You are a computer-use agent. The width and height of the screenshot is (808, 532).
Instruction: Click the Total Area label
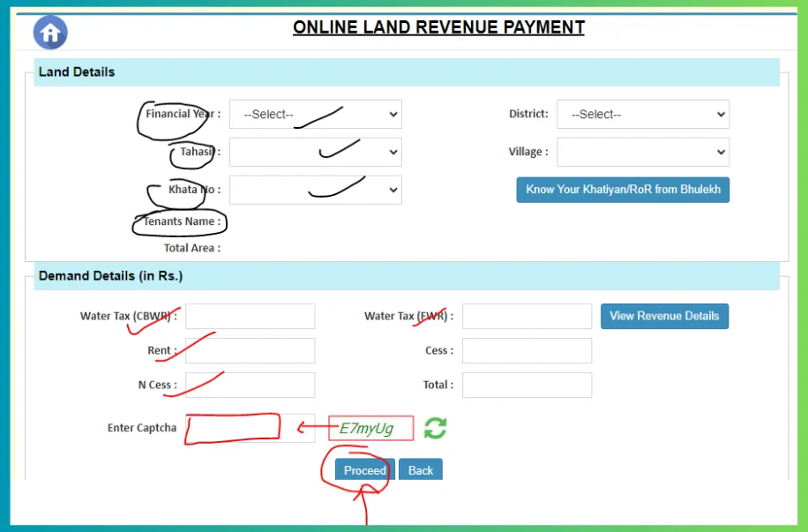click(x=192, y=248)
